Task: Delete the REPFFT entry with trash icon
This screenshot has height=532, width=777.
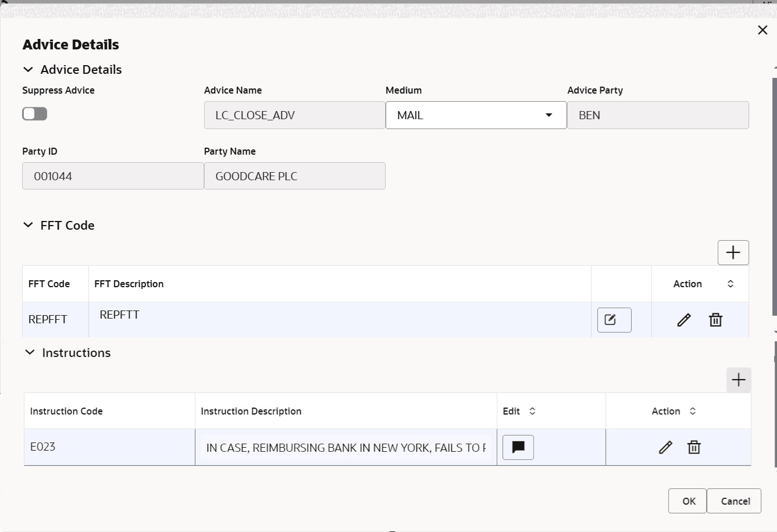Action: (x=715, y=319)
